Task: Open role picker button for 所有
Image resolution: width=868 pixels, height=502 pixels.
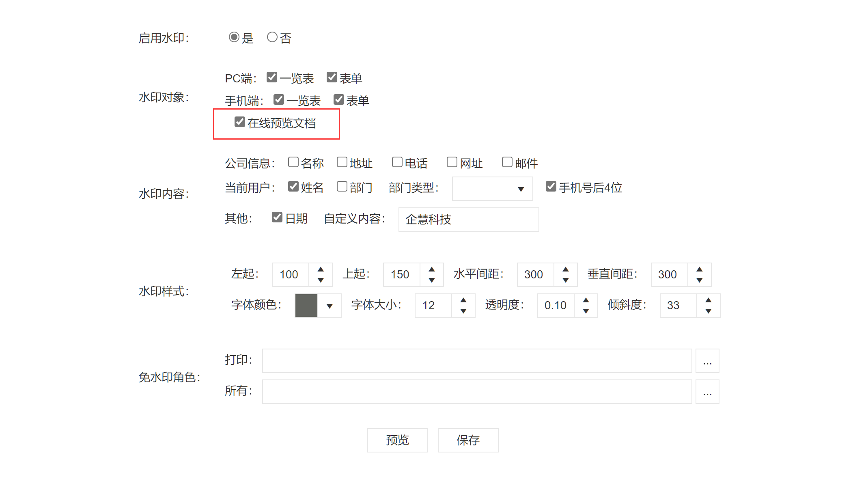Action: point(707,392)
